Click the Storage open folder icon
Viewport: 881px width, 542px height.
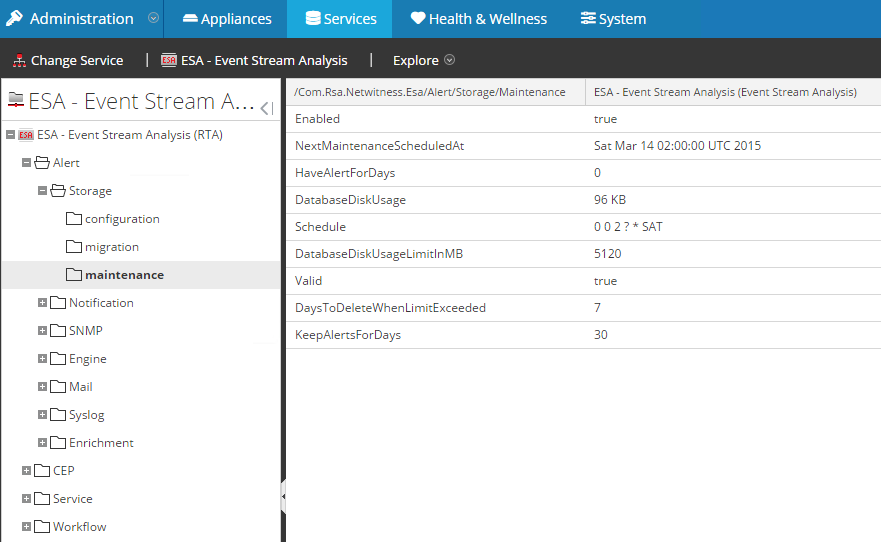coord(58,191)
